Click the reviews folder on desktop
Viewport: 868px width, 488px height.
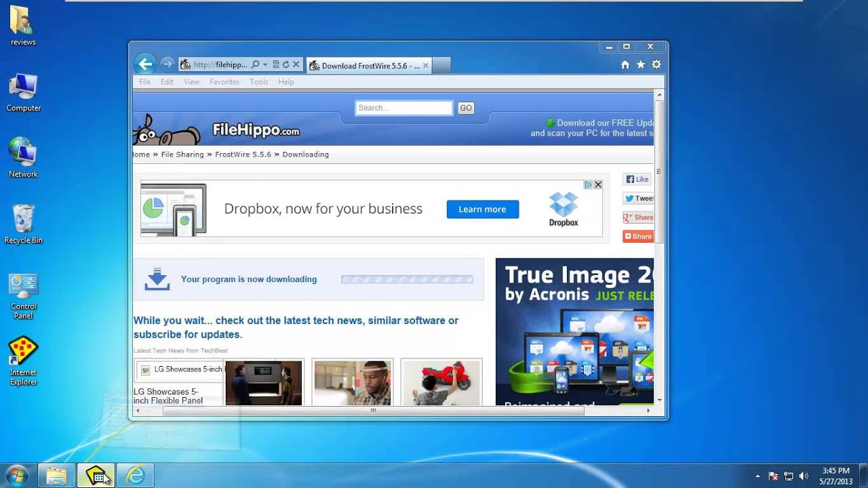coord(23,26)
